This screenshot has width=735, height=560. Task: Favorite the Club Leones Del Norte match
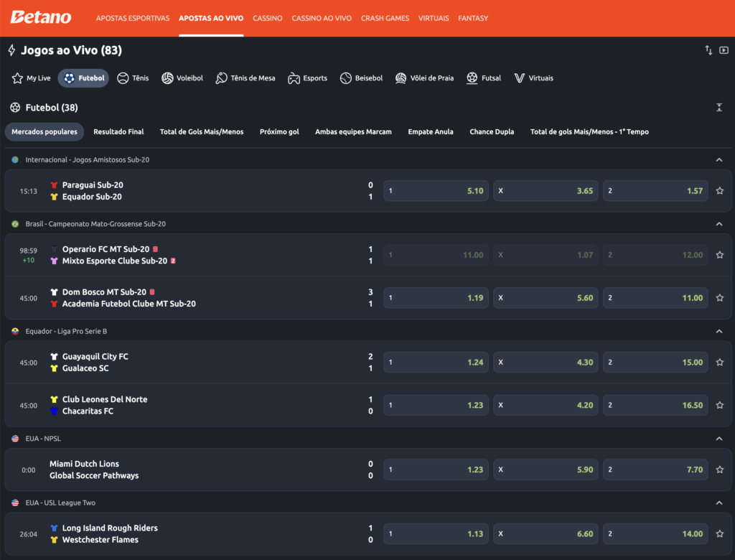point(719,405)
